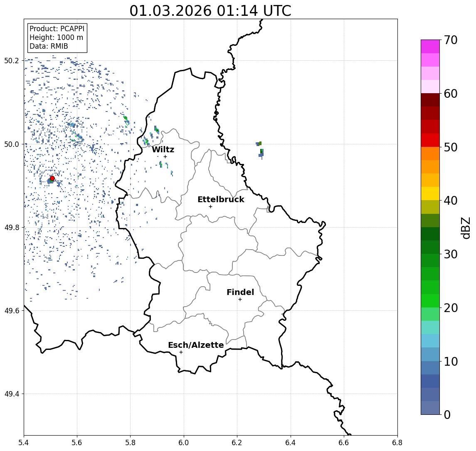Image resolution: width=476 pixels, height=451 pixels.
Task: Click the longitude tick label 5.6
Action: pos(77,443)
